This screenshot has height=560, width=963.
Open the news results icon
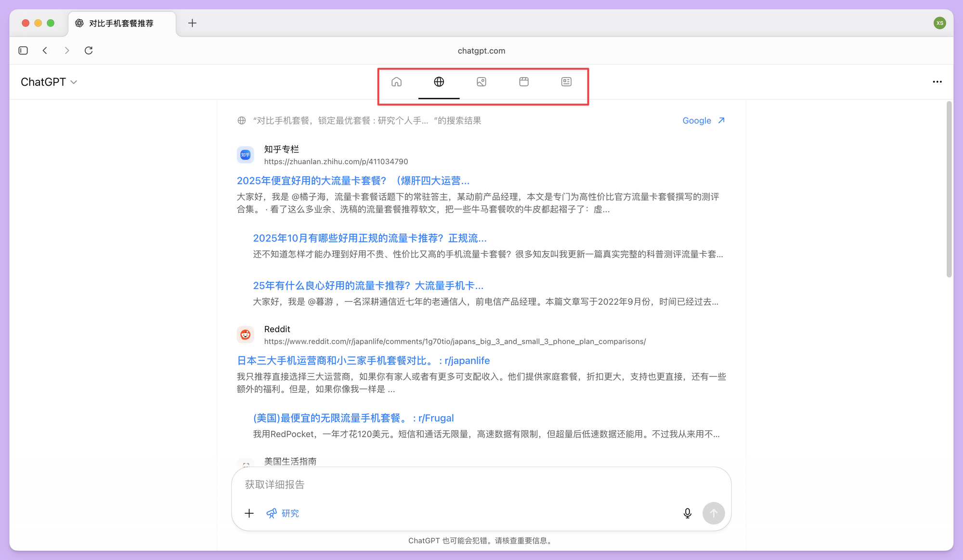[x=566, y=82]
